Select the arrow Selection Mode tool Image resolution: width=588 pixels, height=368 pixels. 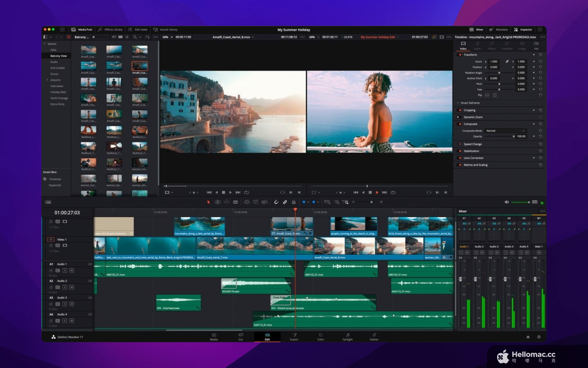coord(209,202)
